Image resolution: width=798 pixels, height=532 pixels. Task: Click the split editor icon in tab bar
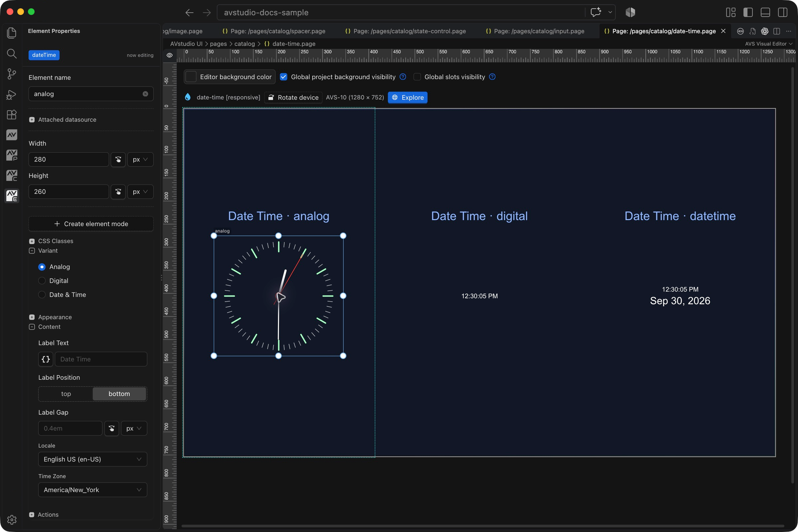777,31
